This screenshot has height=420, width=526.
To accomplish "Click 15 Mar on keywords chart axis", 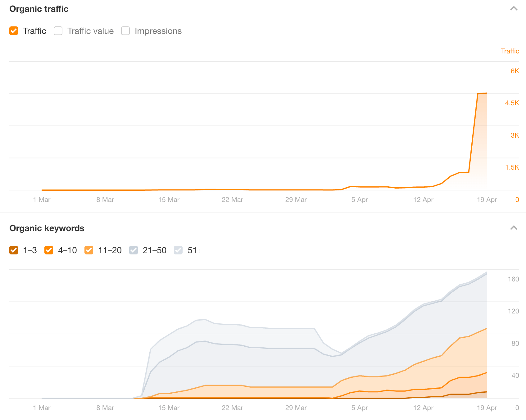I will pyautogui.click(x=169, y=408).
